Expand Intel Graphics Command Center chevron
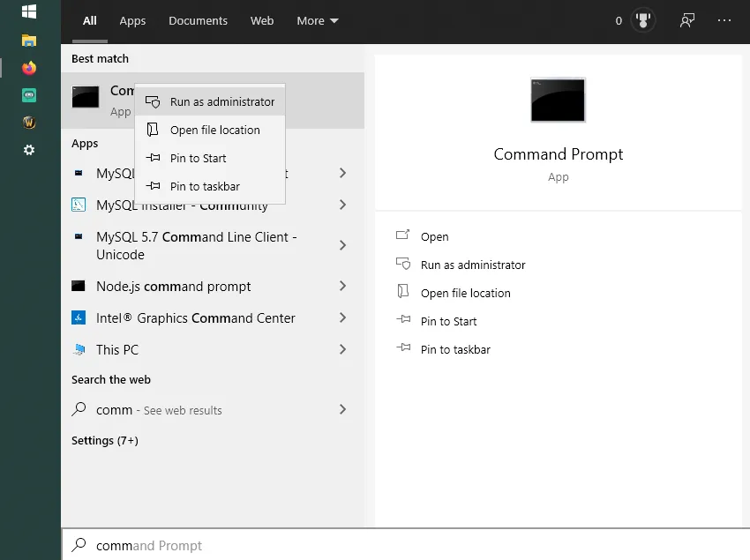The image size is (750, 560). (342, 317)
